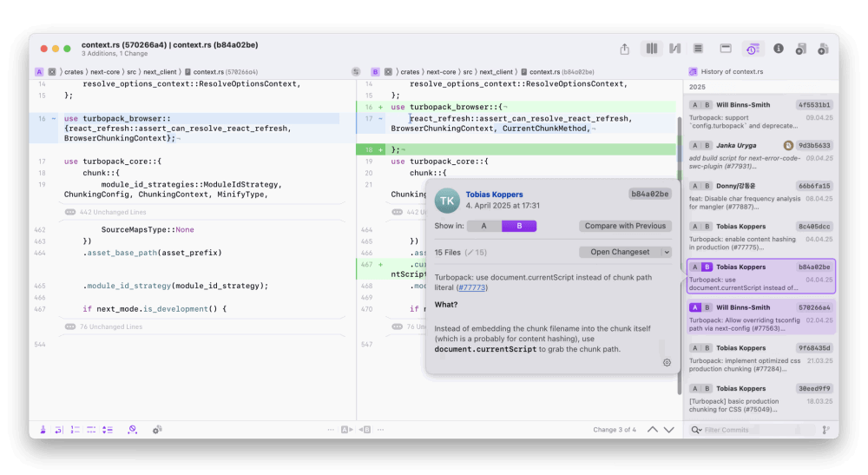Select commit 30eed9f9 by Tobias Koppers
This screenshot has height=475, width=868.
pos(760,398)
